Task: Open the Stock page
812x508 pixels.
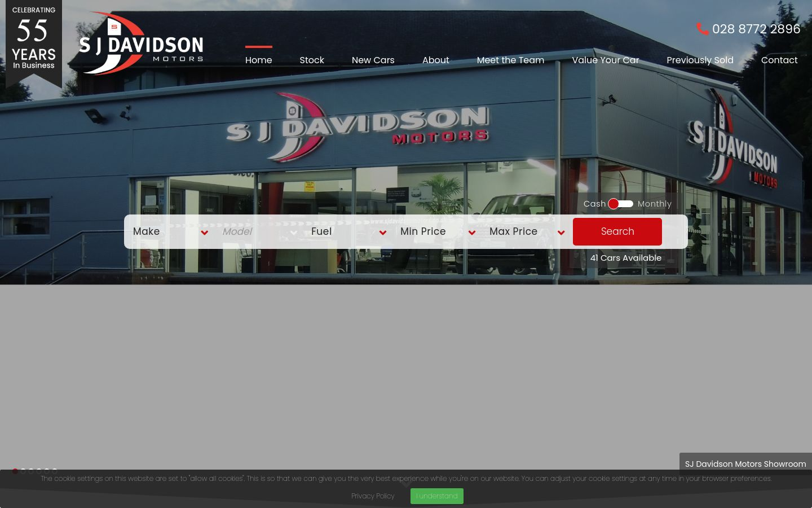Action: pos(312,60)
